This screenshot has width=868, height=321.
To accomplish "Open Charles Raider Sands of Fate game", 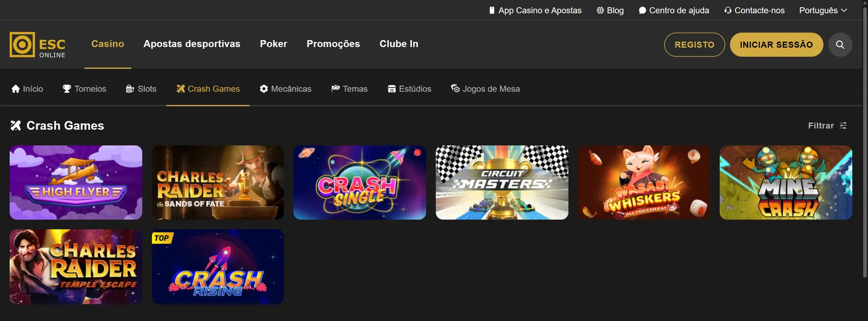I will (x=218, y=182).
